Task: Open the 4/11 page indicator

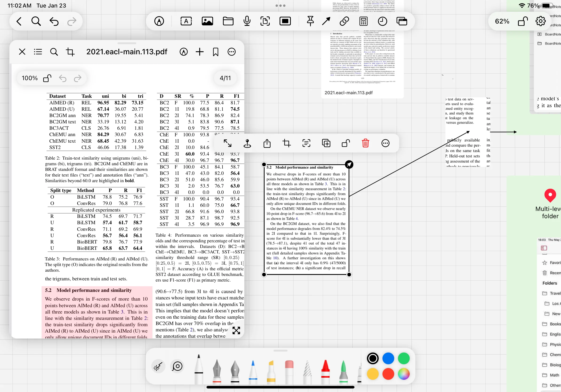Action: click(225, 78)
